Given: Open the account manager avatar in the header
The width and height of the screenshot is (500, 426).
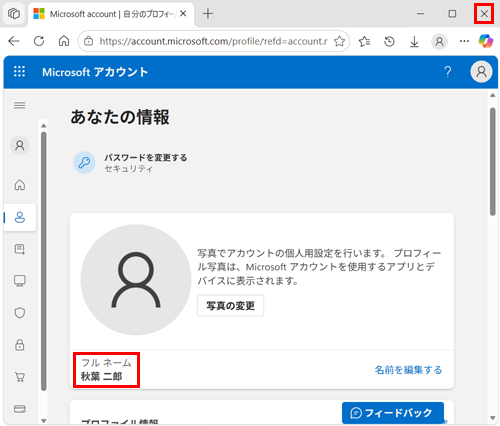Looking at the screenshot, I should [x=481, y=72].
